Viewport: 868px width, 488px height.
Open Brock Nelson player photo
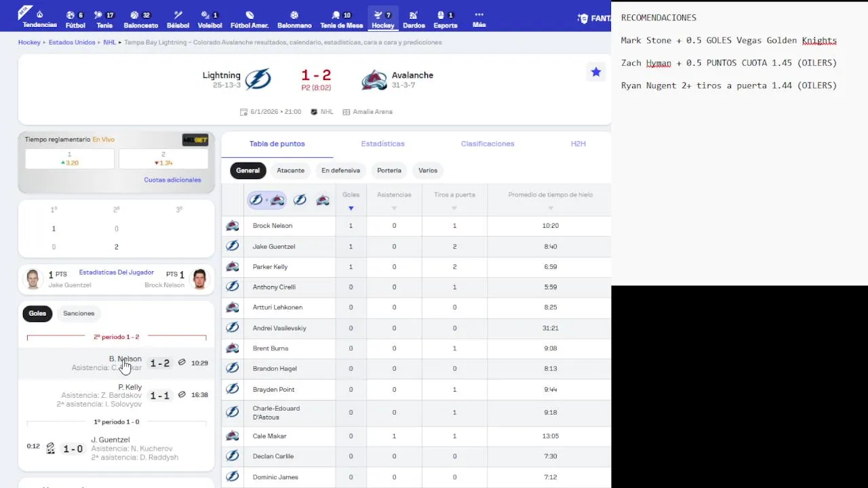point(199,279)
